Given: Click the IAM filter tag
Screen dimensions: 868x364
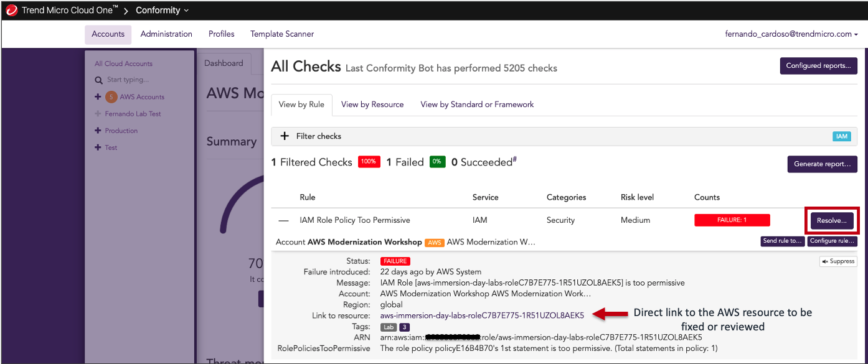Looking at the screenshot, I should (841, 136).
